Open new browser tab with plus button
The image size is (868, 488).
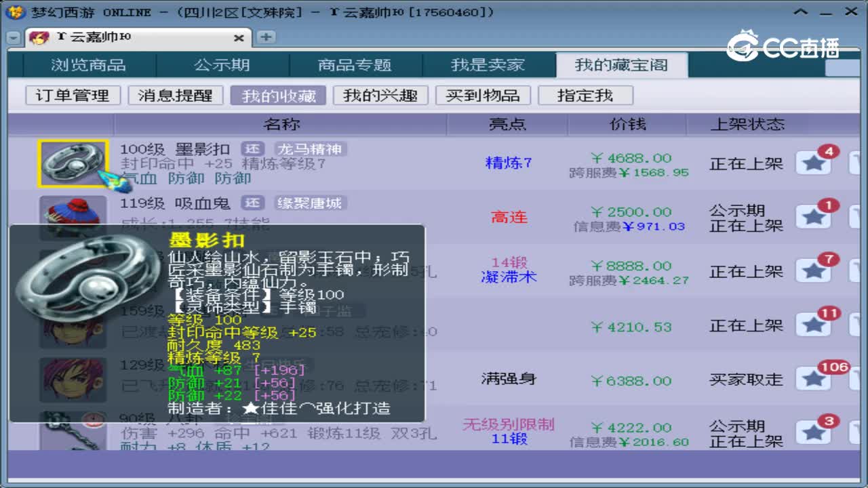(267, 37)
